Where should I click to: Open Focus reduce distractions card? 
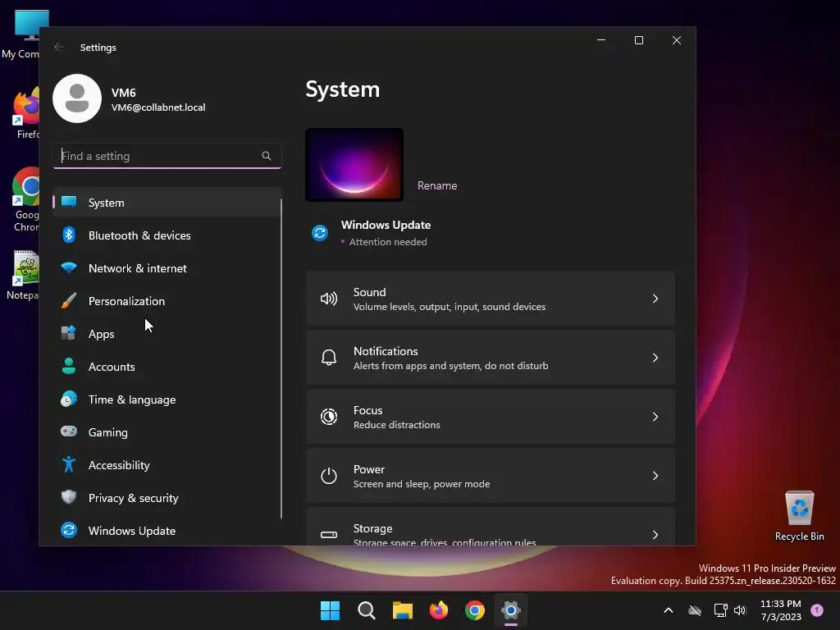pos(491,416)
